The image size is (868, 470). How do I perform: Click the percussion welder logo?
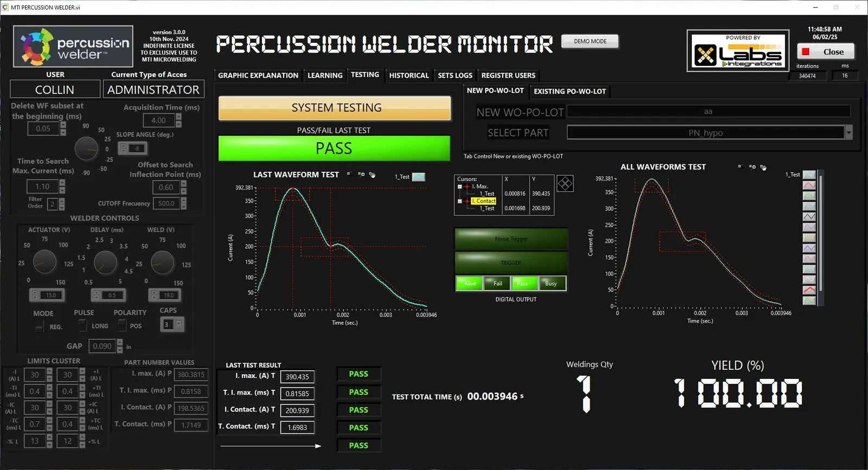tap(73, 47)
